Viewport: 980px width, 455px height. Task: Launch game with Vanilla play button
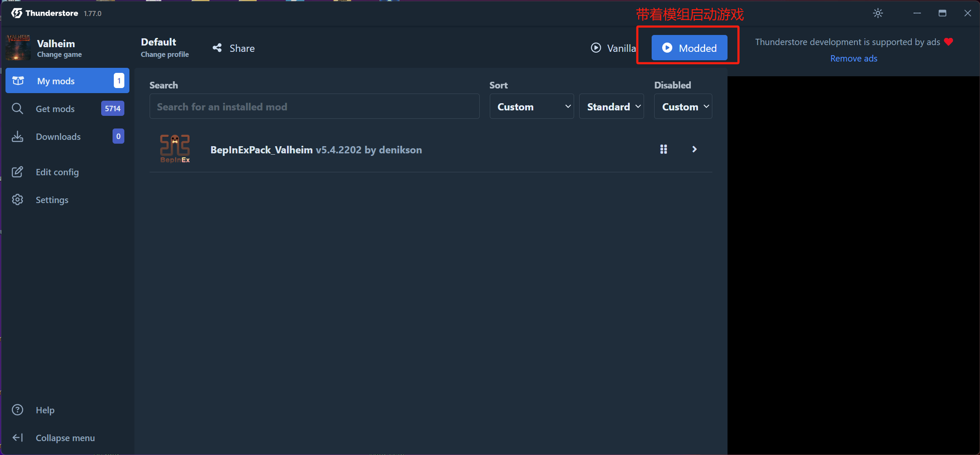613,48
